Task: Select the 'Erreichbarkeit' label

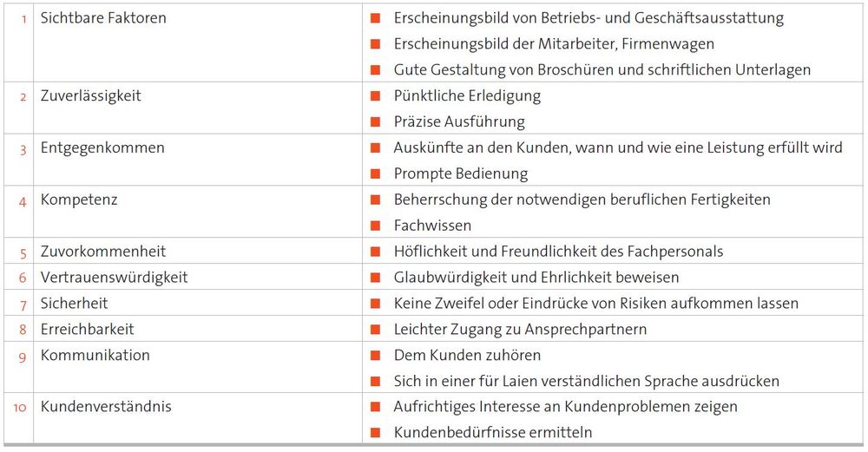Action: [x=88, y=330]
